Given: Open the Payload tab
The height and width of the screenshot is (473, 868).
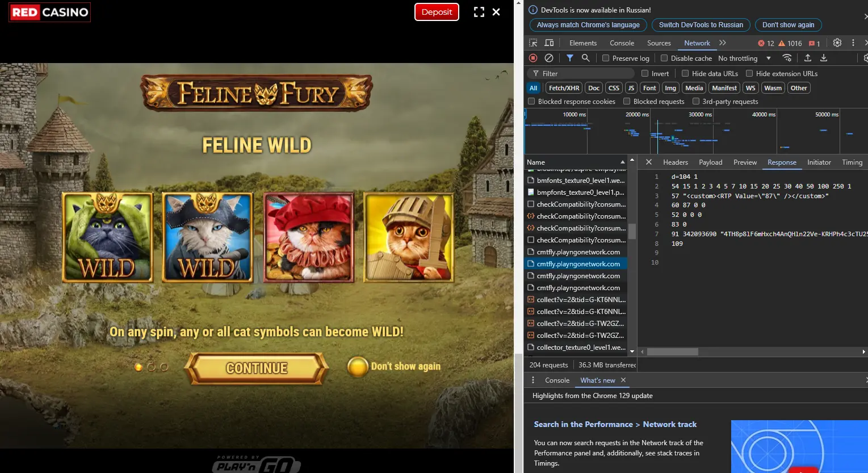Looking at the screenshot, I should click(711, 162).
